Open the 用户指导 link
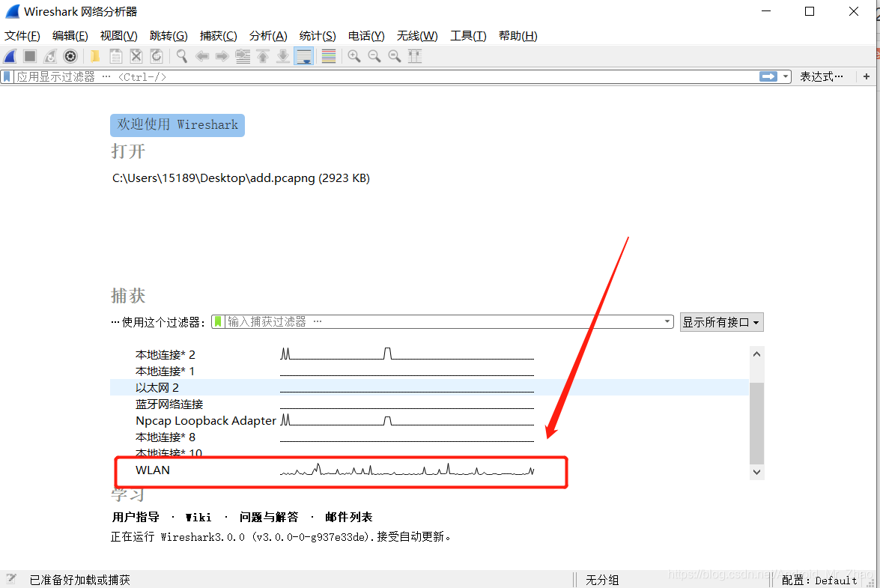Screen dimensions: 880x588 pyautogui.click(x=136, y=517)
